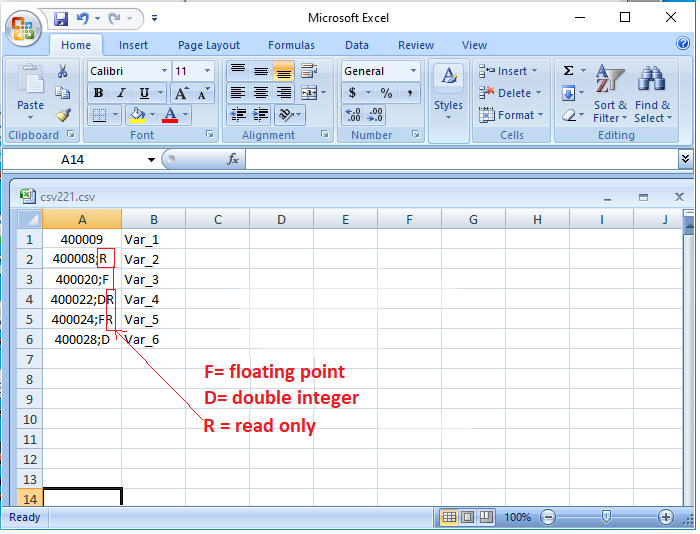This screenshot has height=534, width=700.
Task: Enable wrap text
Action: (309, 71)
